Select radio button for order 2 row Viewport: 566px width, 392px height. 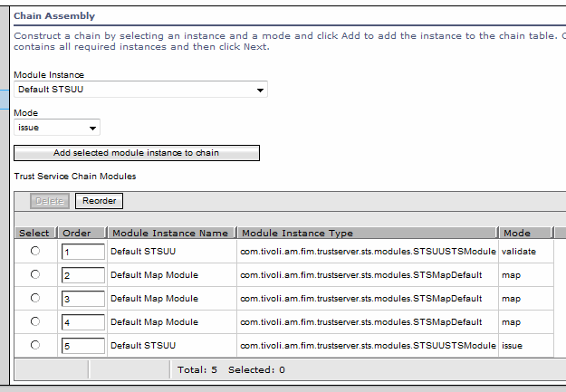(35, 274)
